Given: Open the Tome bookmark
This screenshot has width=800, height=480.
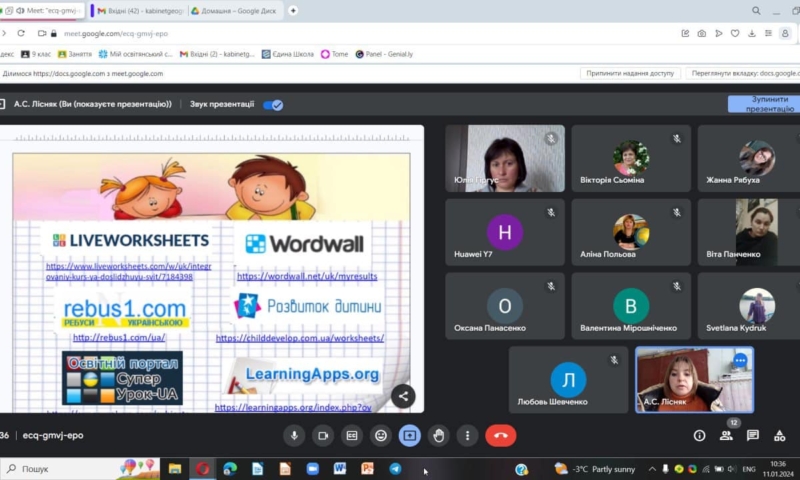Looking at the screenshot, I should tap(334, 54).
